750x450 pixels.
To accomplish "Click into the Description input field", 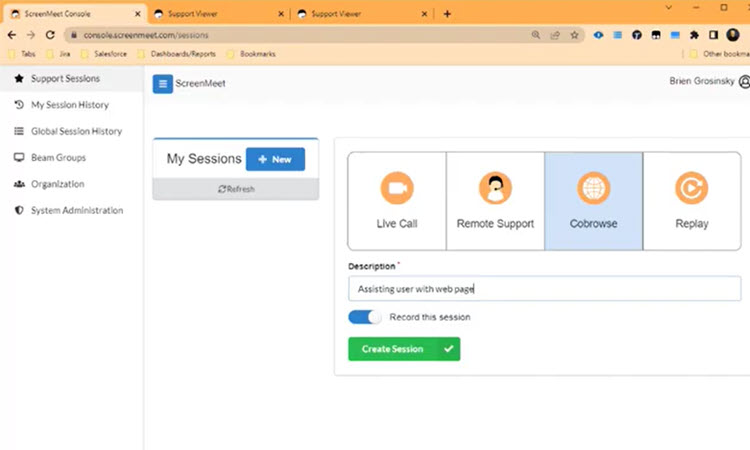I will (545, 288).
